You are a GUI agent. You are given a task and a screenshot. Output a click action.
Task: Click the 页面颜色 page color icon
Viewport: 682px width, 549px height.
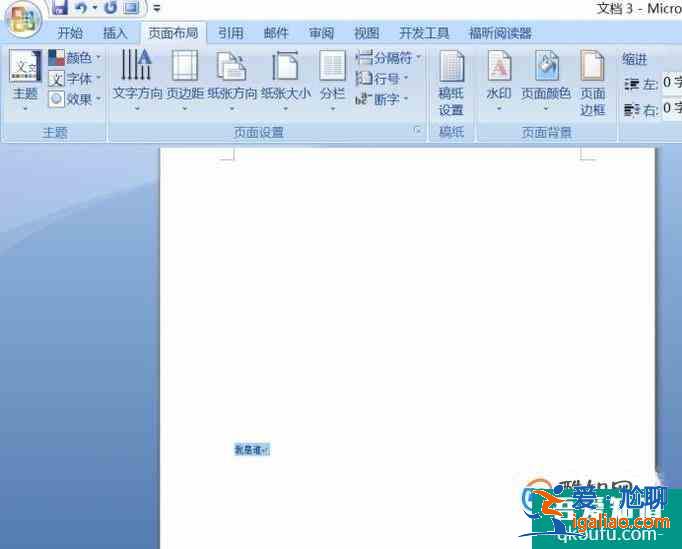pos(546,65)
